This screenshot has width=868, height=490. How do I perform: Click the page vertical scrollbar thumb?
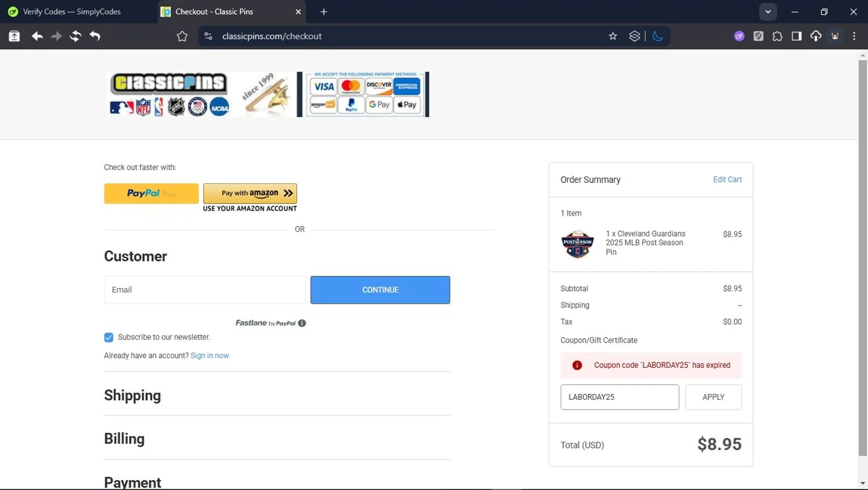click(863, 257)
